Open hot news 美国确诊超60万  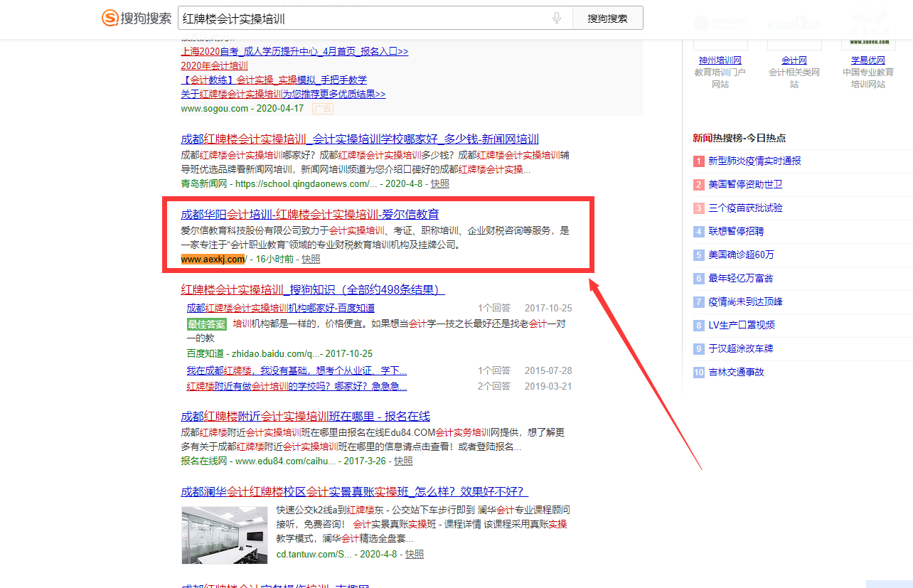pos(741,255)
